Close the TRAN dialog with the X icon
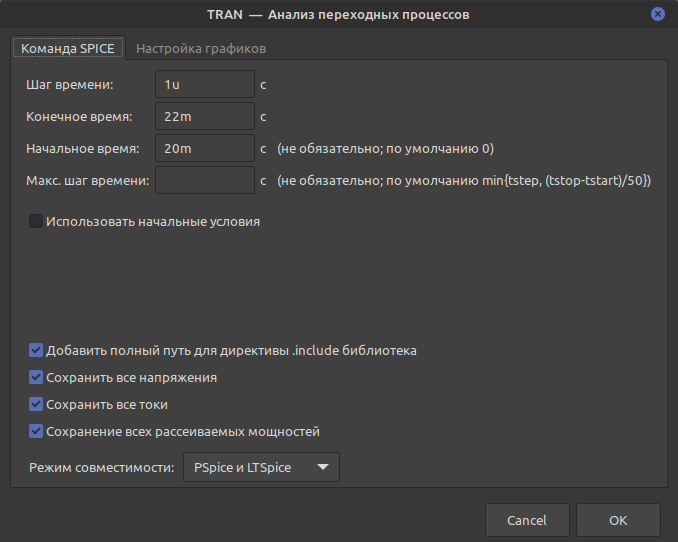The height and width of the screenshot is (542, 678). pos(658,15)
